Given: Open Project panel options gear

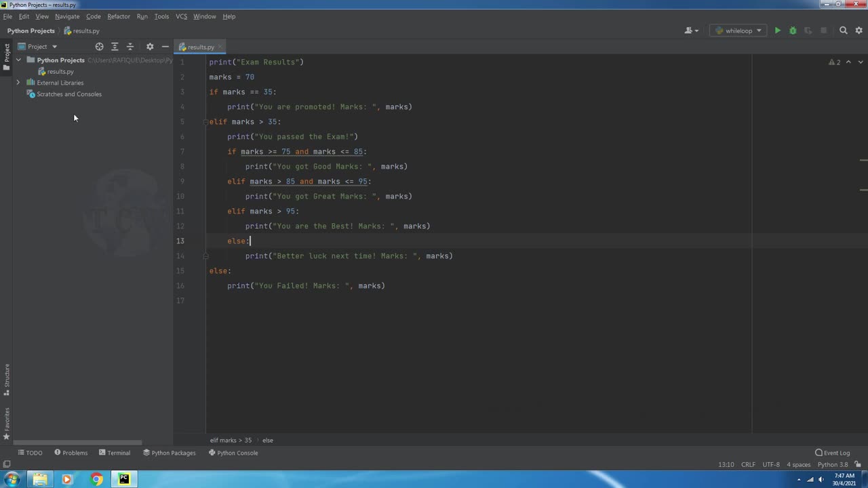Looking at the screenshot, I should pyautogui.click(x=150, y=47).
